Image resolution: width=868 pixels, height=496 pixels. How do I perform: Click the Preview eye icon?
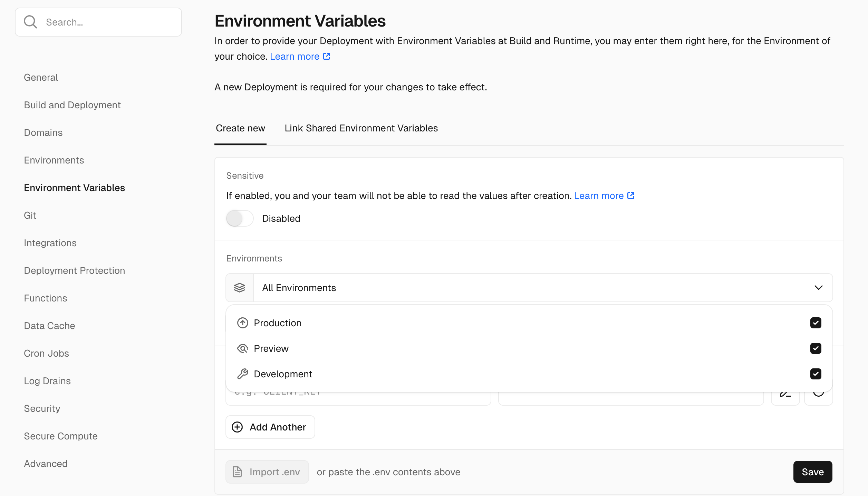tap(243, 348)
